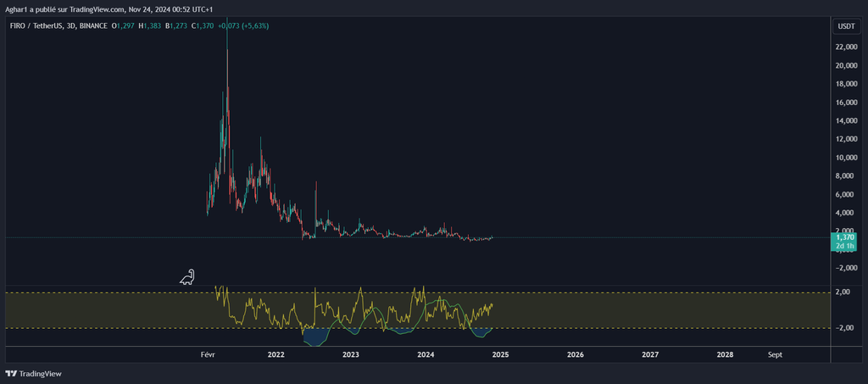Click the -2,000 price axis label
This screenshot has width=868, height=384.
(x=845, y=268)
